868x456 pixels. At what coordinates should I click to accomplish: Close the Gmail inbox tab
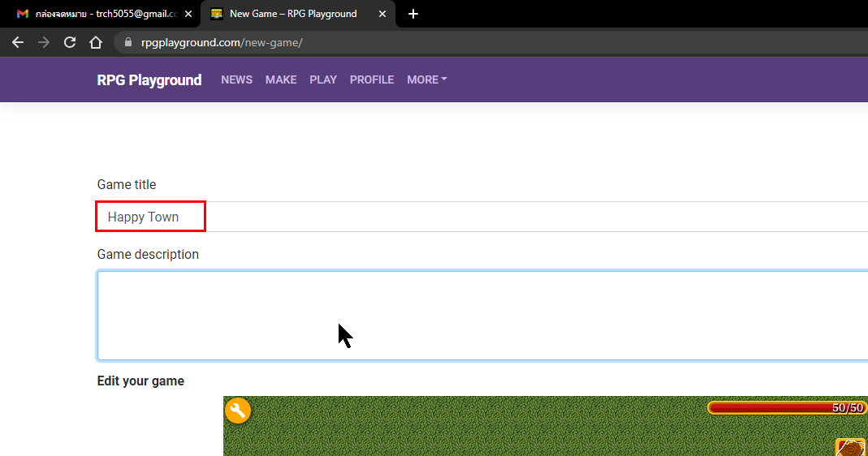188,14
